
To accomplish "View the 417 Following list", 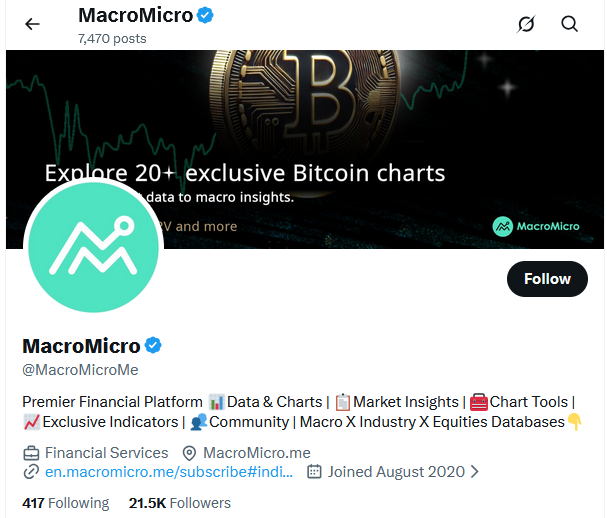I will [65, 503].
